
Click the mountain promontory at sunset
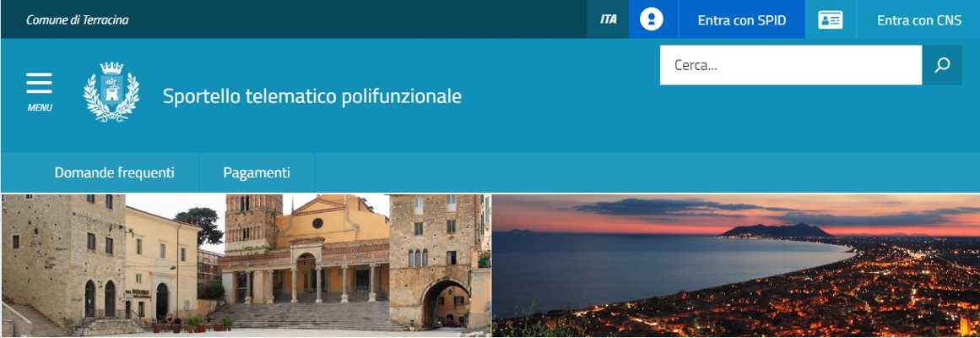point(777,231)
